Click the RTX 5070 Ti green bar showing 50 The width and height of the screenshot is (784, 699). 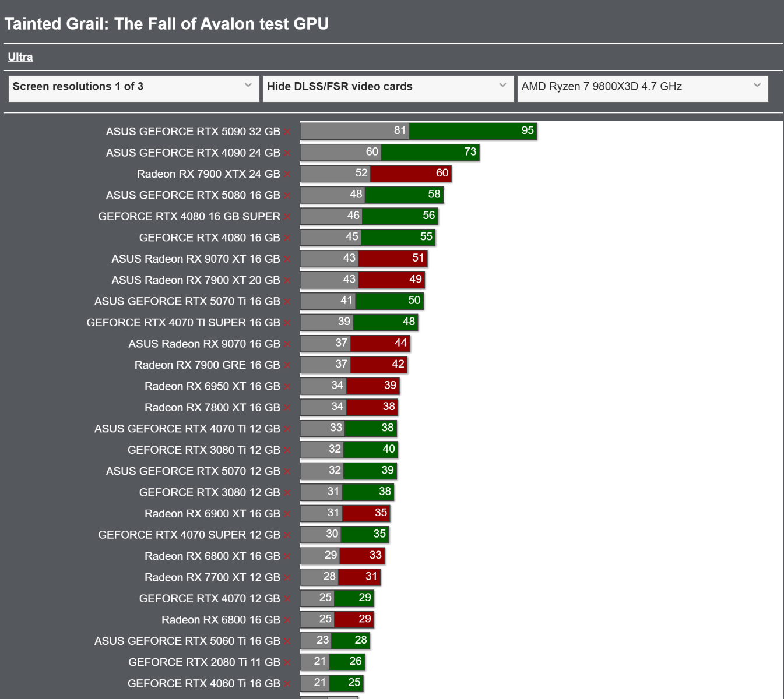389,301
